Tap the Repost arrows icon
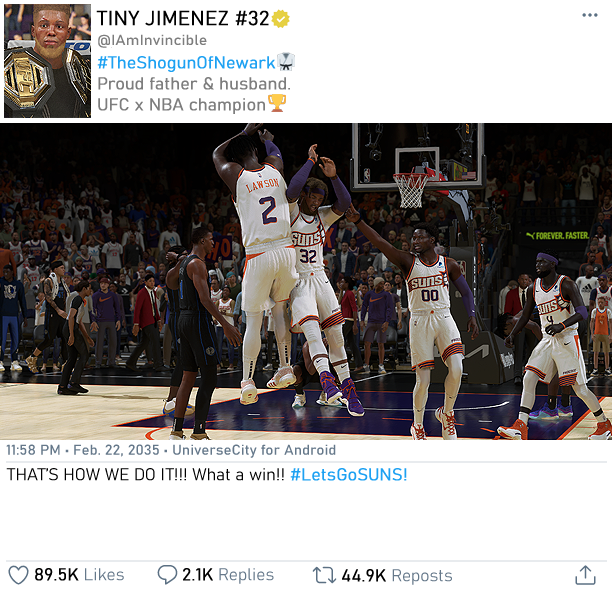 [x=324, y=575]
